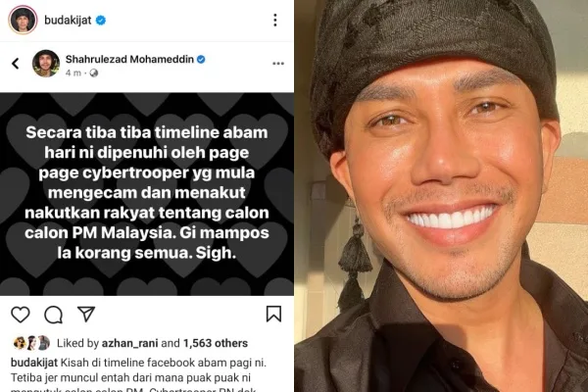Open Shahrulezad Mohameddin's profile avatar
The image size is (588, 392).
tap(46, 64)
